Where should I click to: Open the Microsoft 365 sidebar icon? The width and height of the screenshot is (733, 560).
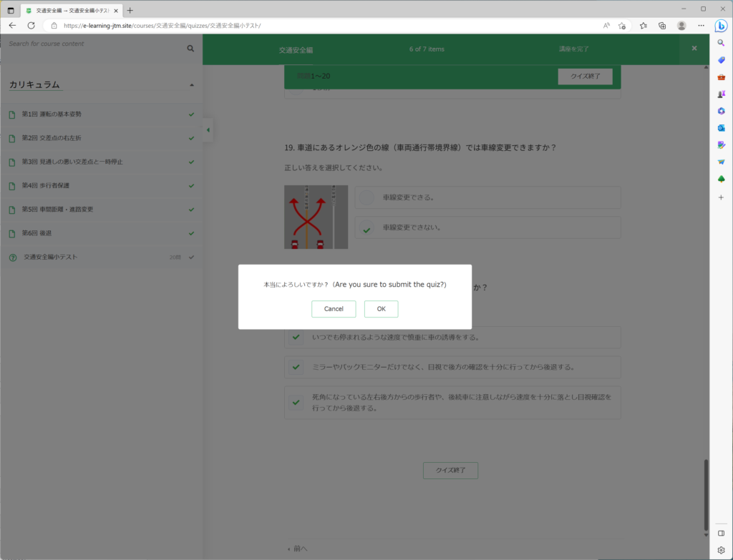pyautogui.click(x=721, y=111)
